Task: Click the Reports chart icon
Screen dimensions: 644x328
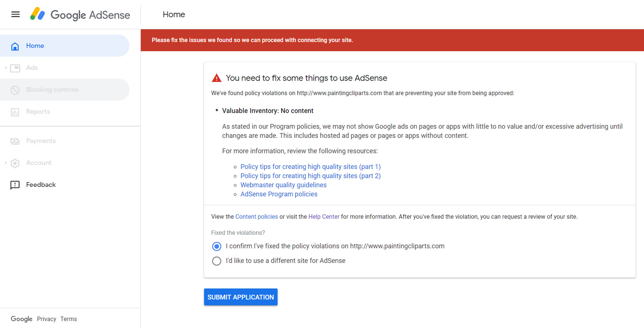Action: tap(15, 112)
